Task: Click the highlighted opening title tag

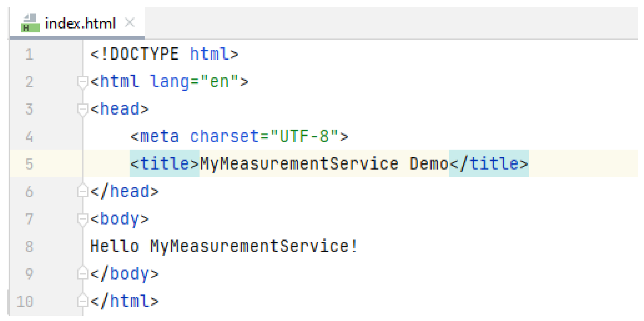Action: (x=165, y=164)
